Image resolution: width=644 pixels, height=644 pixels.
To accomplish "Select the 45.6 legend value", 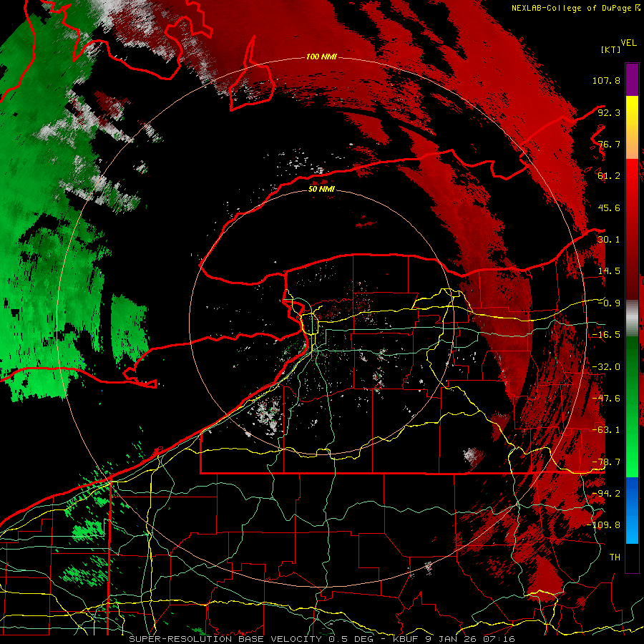I will click(609, 208).
